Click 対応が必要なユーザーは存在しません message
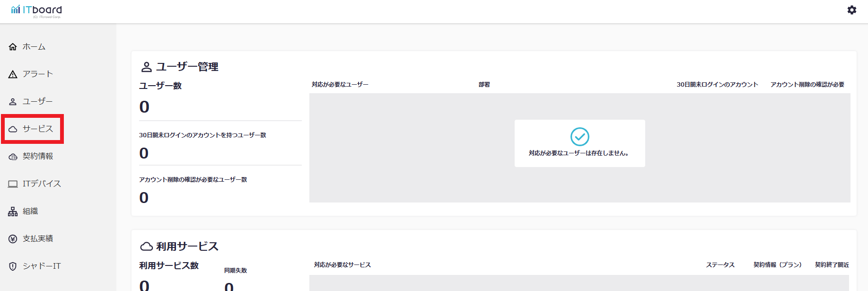Screen dimensions: 868x291 coord(579,153)
